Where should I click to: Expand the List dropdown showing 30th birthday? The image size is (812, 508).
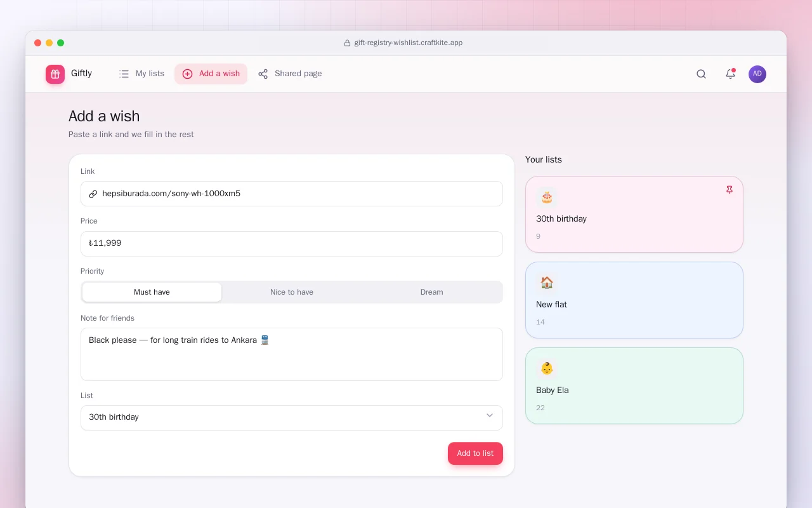292,417
